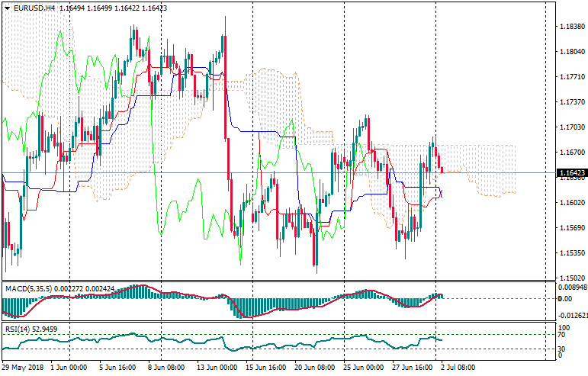Viewport: 588px width, 376px height.
Task: Select the 2 Jul 08:00 time label
Action: coord(461,367)
